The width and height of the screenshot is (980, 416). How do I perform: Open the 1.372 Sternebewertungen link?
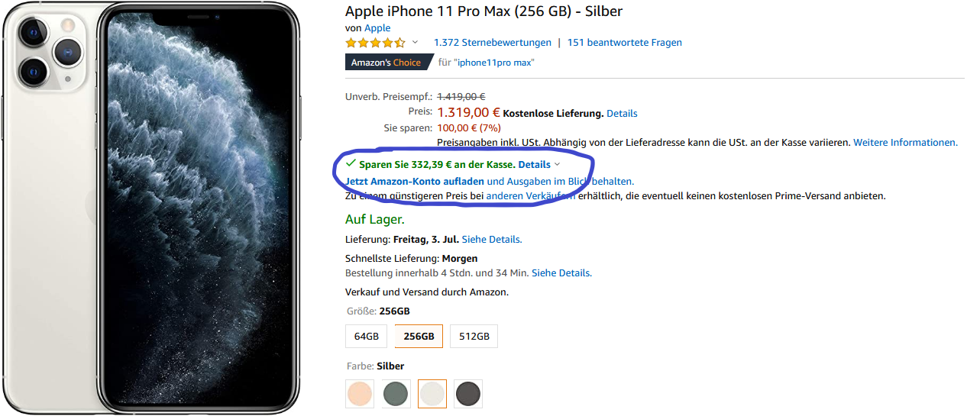(x=492, y=43)
